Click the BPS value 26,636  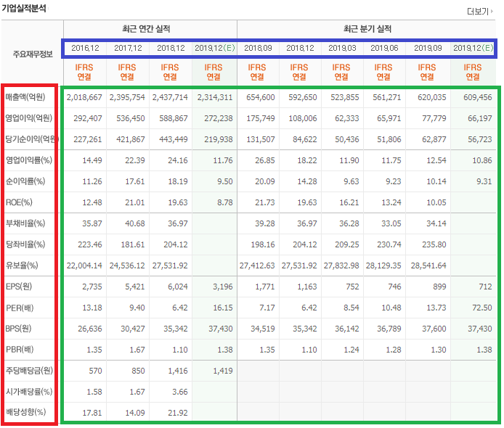click(89, 329)
